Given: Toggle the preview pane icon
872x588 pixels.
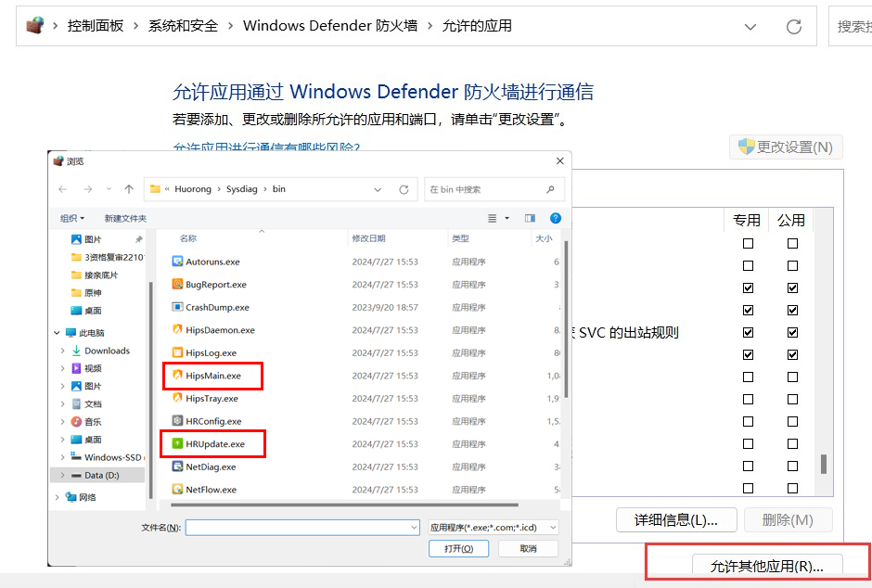Looking at the screenshot, I should click(x=530, y=218).
